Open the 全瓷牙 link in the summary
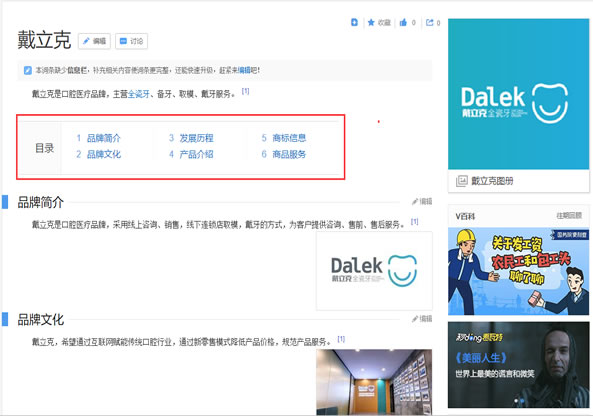Viewport: 593px width, 416px height. [x=139, y=94]
